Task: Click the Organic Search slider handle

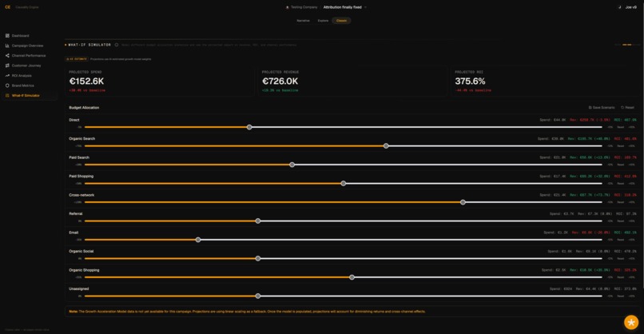Action: [386, 146]
